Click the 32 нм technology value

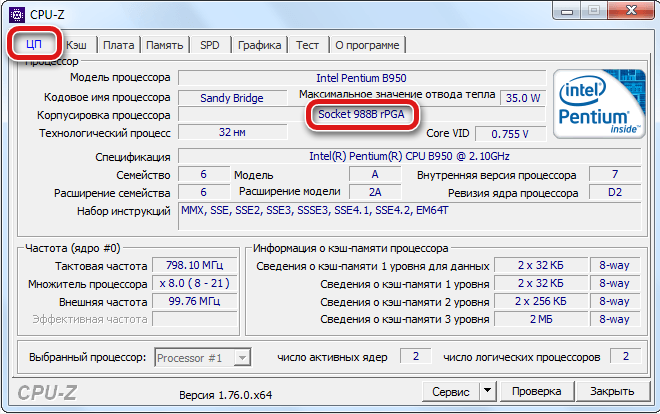pos(232,132)
